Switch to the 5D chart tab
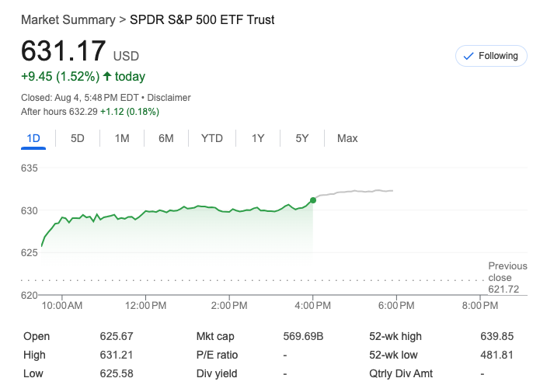This screenshot has width=540, height=392. [78, 138]
